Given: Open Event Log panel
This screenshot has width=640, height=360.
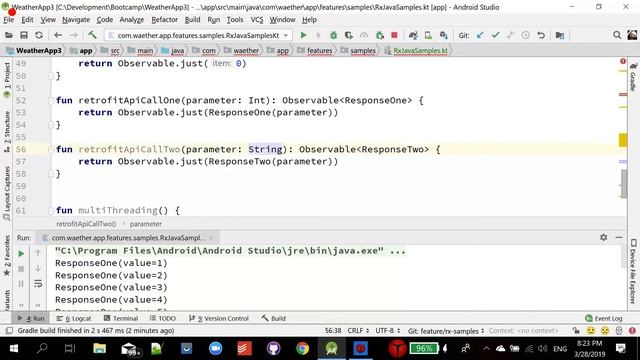Looking at the screenshot, I should pyautogui.click(x=604, y=318).
